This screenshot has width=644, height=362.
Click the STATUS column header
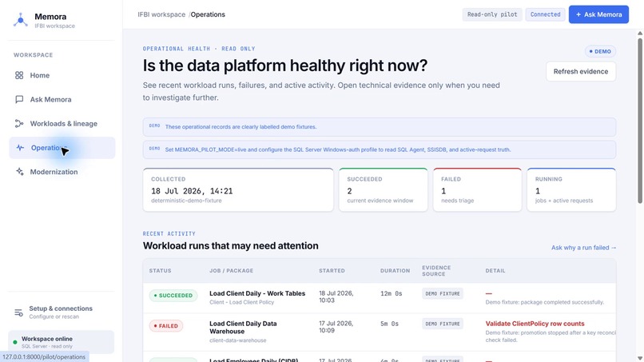[160, 271]
